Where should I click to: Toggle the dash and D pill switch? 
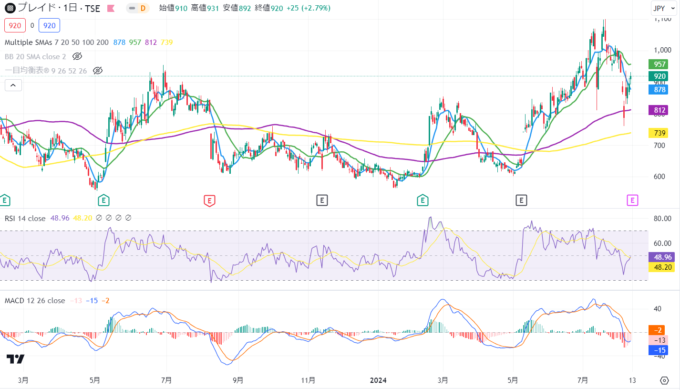pos(137,8)
